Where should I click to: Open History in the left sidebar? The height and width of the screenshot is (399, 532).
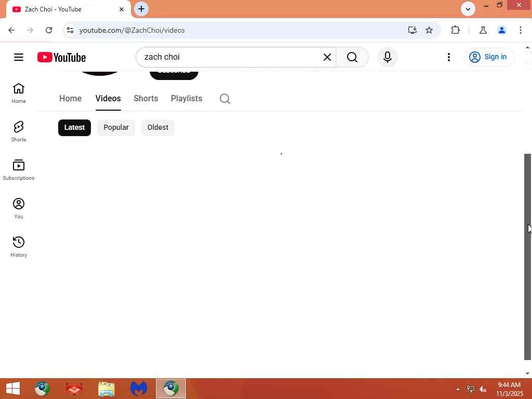[x=19, y=247]
